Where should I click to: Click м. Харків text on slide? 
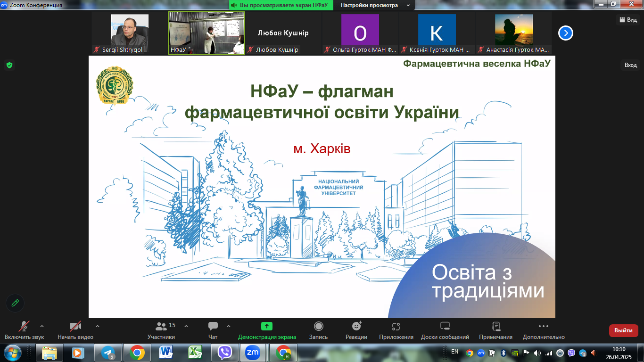[x=322, y=149]
